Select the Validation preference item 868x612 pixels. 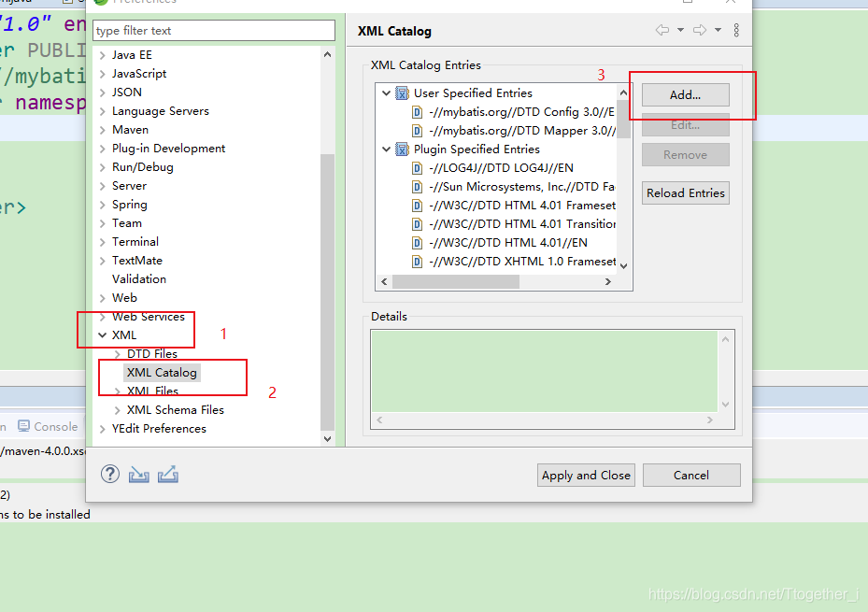(139, 279)
